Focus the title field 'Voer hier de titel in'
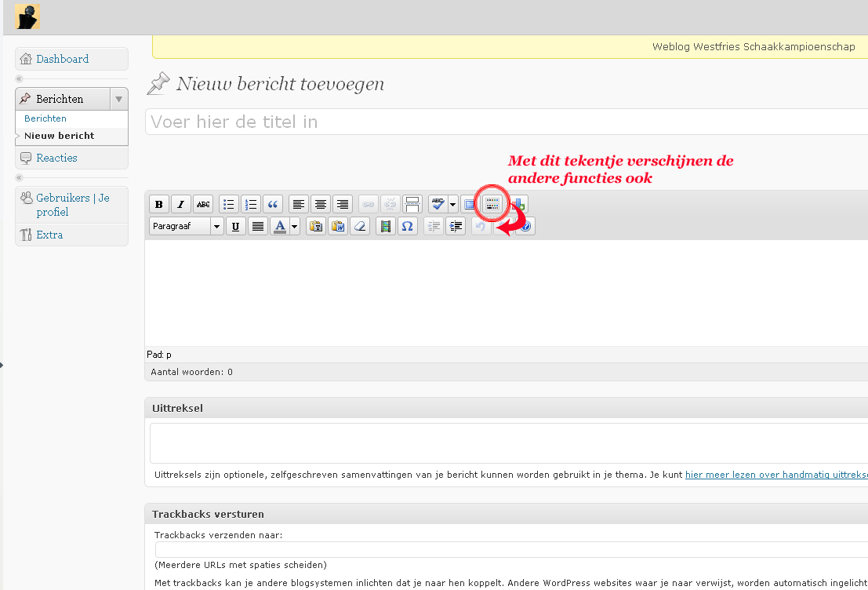Screen dimensions: 868x590 click(507, 122)
